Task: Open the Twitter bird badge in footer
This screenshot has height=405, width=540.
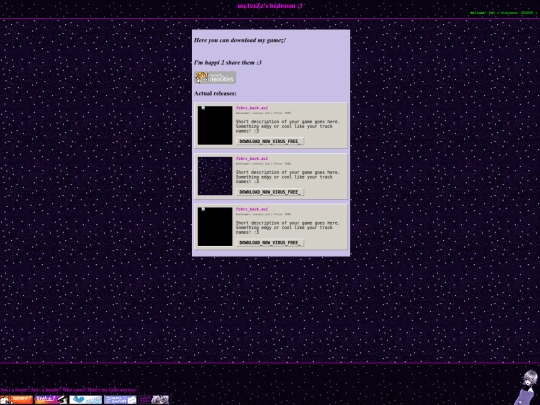Action: [x=86, y=400]
